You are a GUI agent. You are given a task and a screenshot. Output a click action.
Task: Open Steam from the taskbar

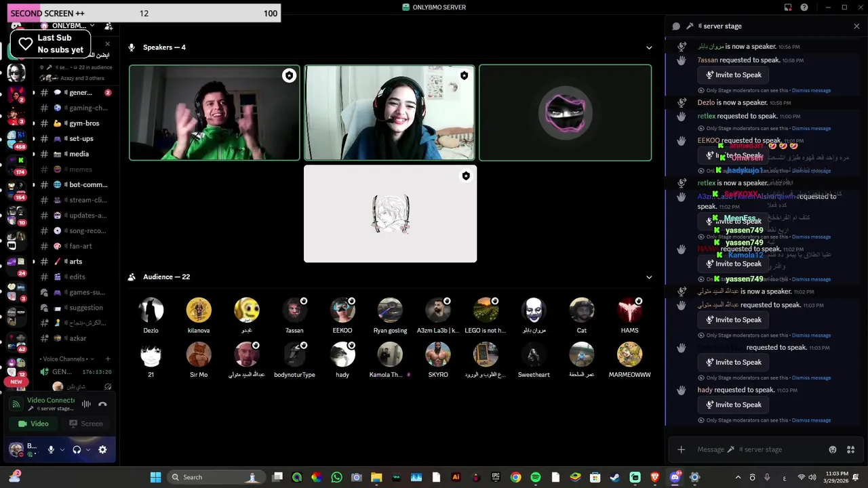[614, 477]
